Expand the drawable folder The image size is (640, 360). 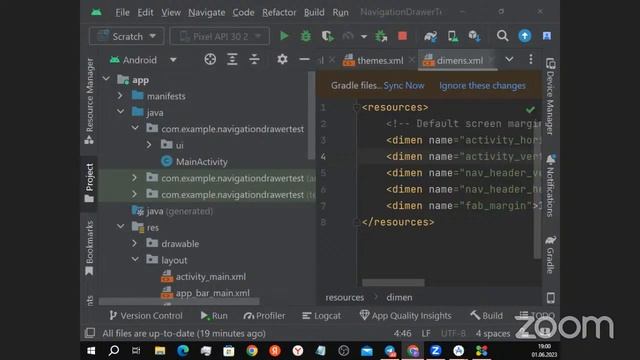click(x=134, y=243)
